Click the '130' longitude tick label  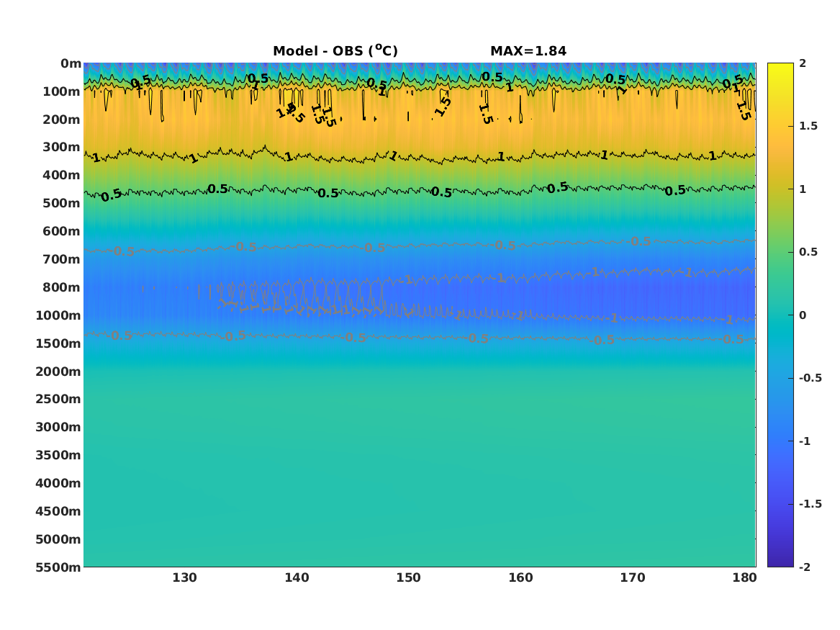184,577
